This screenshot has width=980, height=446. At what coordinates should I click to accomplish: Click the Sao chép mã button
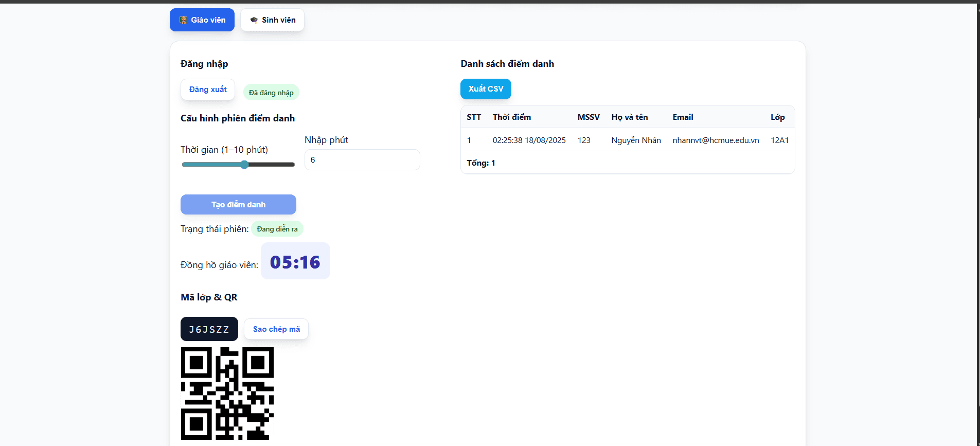tap(276, 329)
